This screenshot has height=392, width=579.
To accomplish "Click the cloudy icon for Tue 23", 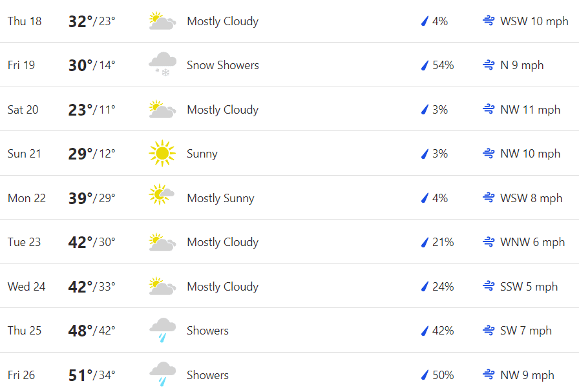I will (162, 242).
